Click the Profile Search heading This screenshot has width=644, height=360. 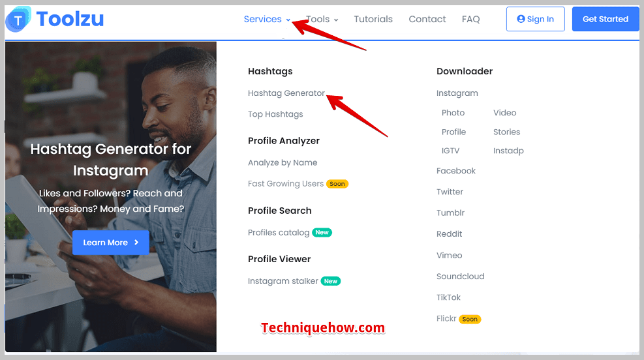click(x=280, y=211)
